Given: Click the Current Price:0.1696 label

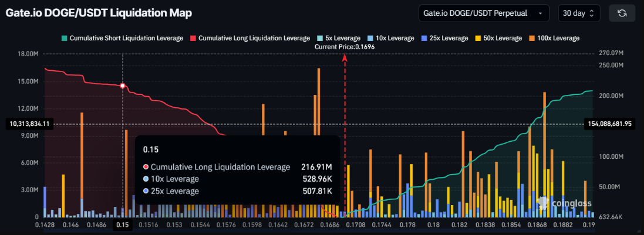Looking at the screenshot, I should 345,47.
